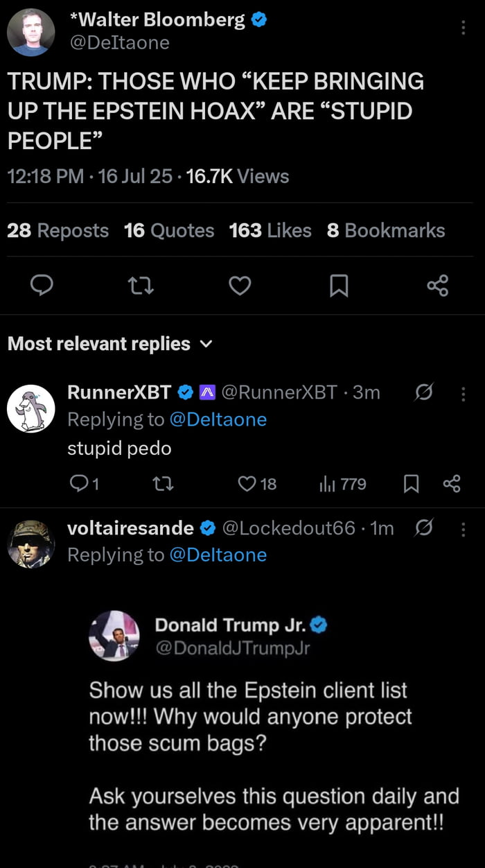Like the main Trump Epstein tweet
The image size is (485, 868).
point(240,286)
